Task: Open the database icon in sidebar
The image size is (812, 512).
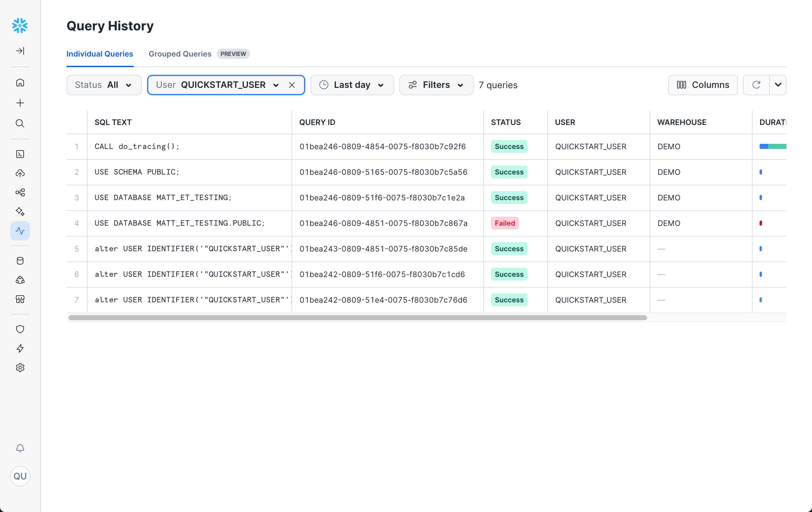Action: (20, 260)
